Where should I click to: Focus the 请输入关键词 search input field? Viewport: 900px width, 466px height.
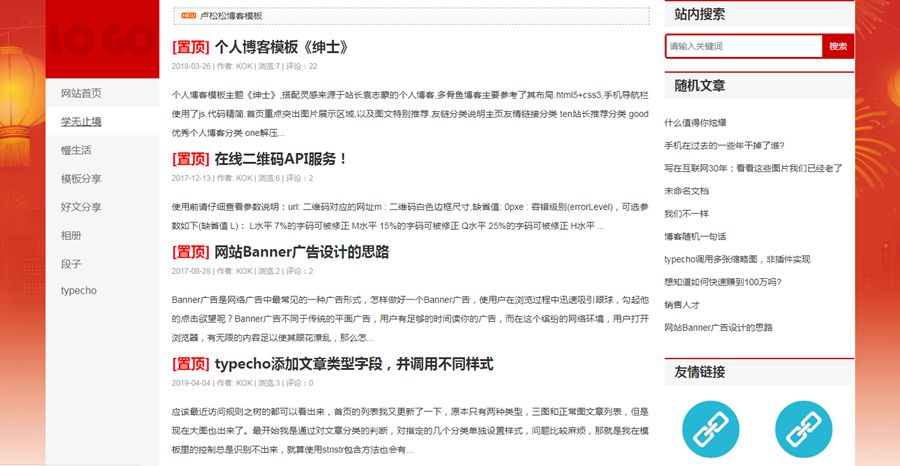pyautogui.click(x=743, y=46)
